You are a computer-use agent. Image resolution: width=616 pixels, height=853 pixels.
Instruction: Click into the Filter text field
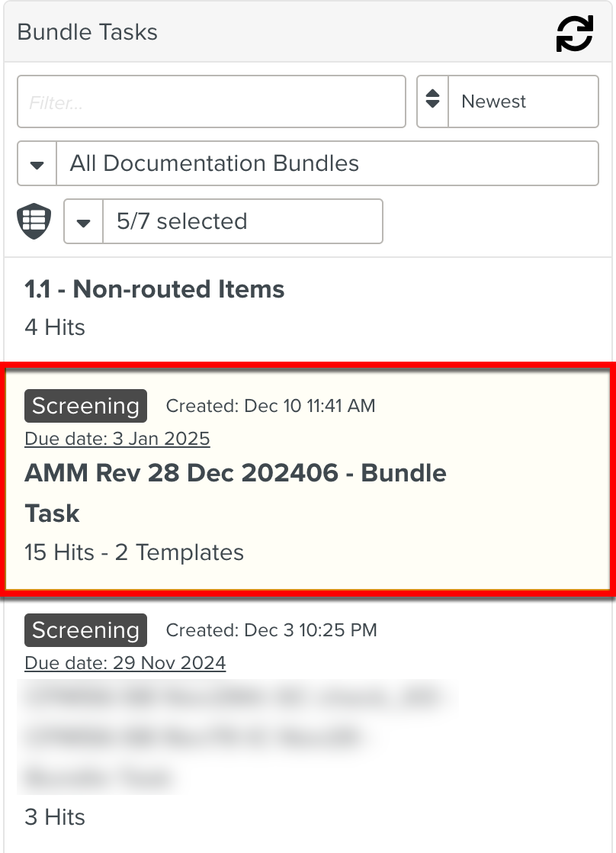coord(211,101)
